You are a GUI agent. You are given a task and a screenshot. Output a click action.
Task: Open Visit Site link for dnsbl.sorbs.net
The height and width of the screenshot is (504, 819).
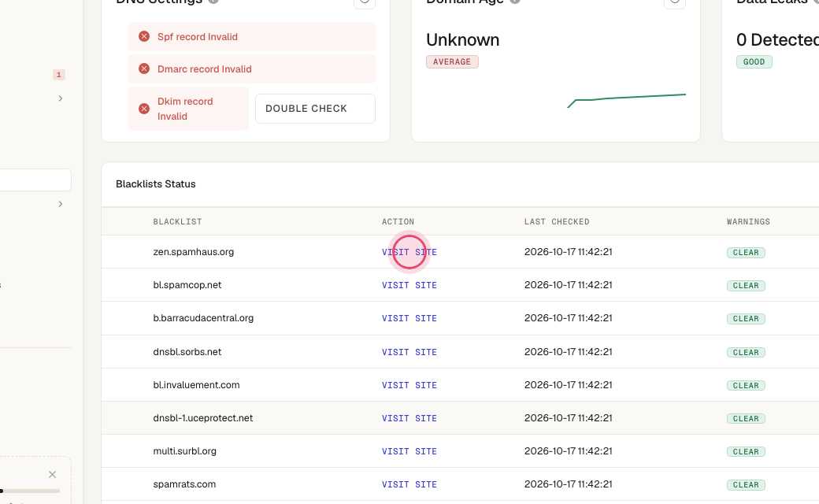click(409, 353)
